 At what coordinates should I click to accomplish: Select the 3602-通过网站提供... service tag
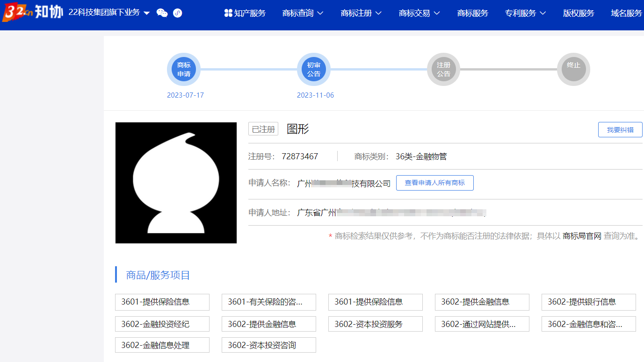(482, 324)
